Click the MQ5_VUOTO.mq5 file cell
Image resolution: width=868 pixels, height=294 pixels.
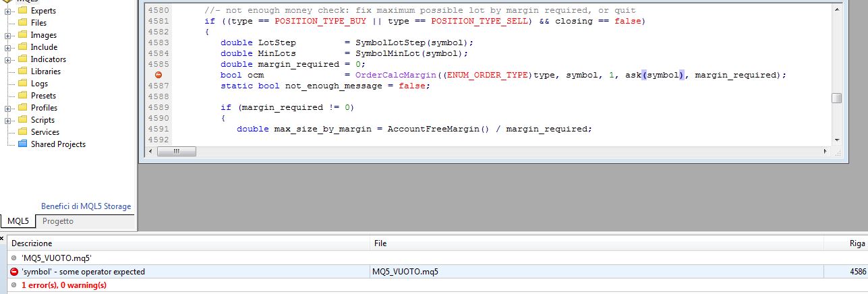tap(405, 272)
